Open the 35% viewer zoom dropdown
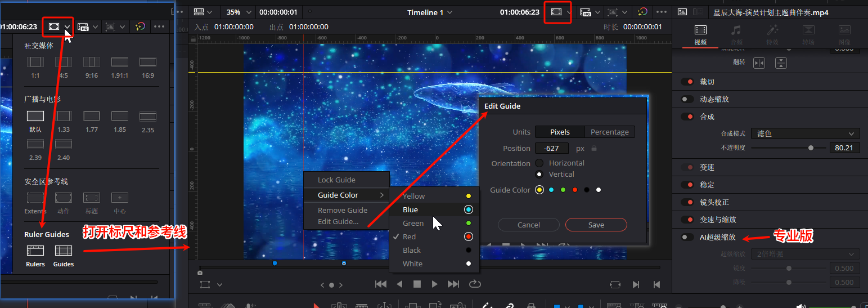 [239, 12]
